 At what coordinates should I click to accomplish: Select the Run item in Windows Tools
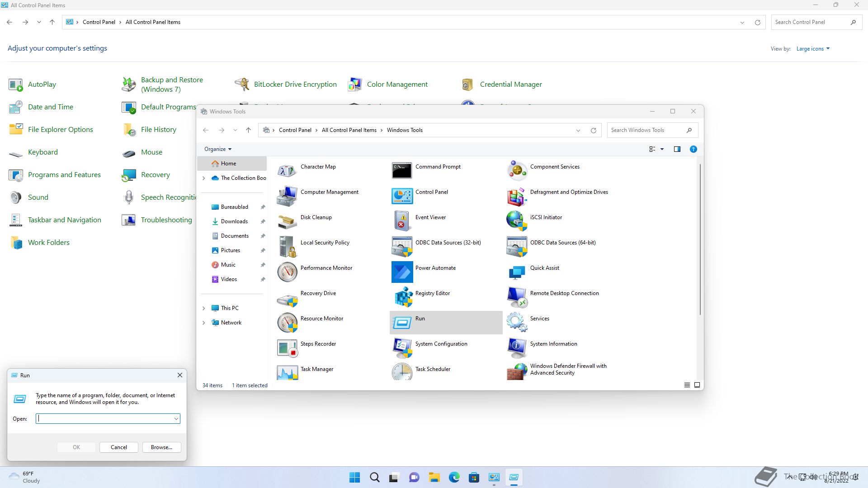pyautogui.click(x=446, y=322)
